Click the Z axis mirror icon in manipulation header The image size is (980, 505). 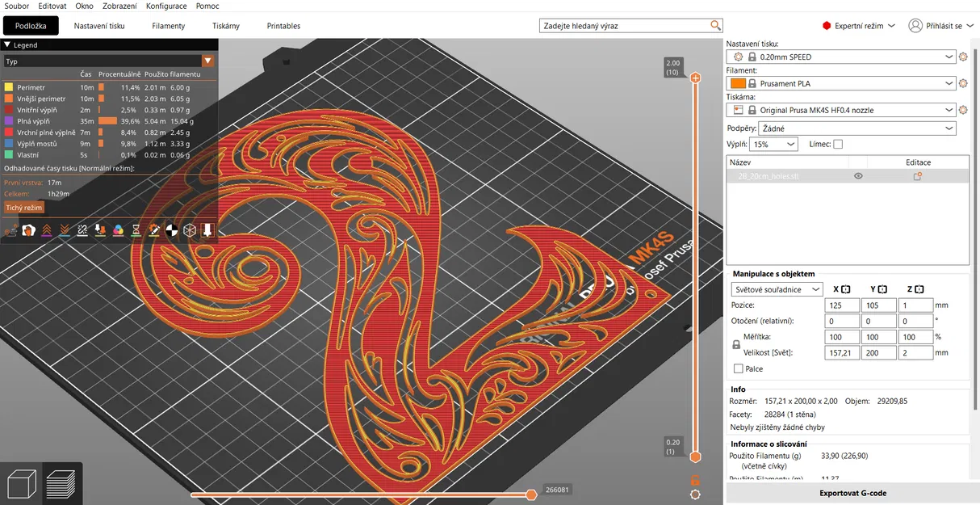coord(919,289)
